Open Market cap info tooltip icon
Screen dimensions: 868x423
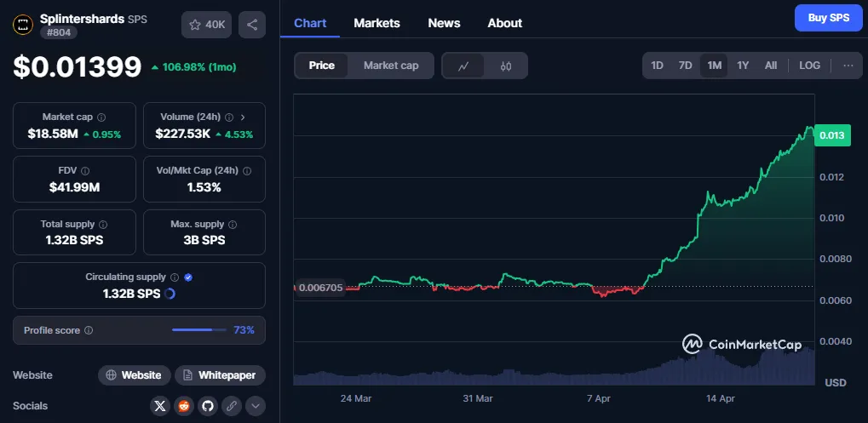tap(101, 117)
